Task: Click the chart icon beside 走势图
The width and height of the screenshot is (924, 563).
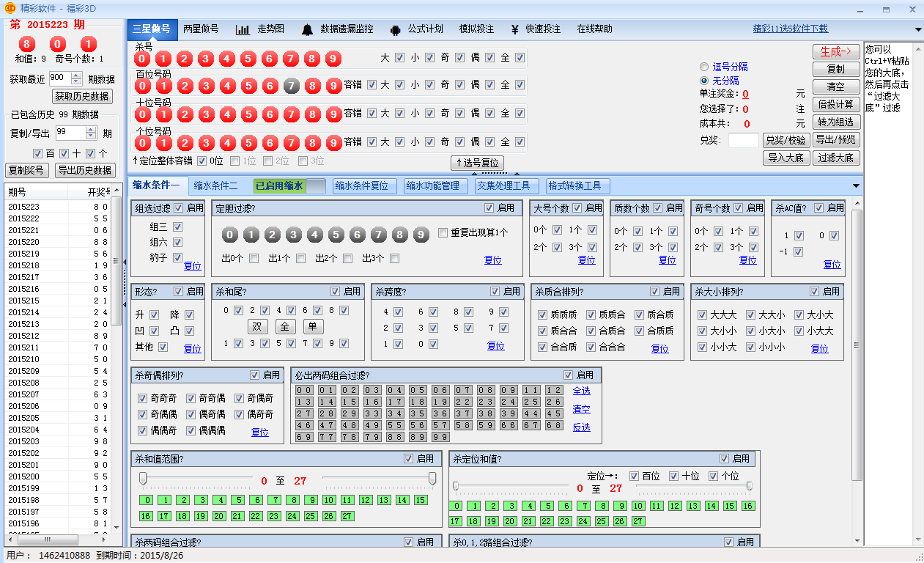Action: [243, 29]
